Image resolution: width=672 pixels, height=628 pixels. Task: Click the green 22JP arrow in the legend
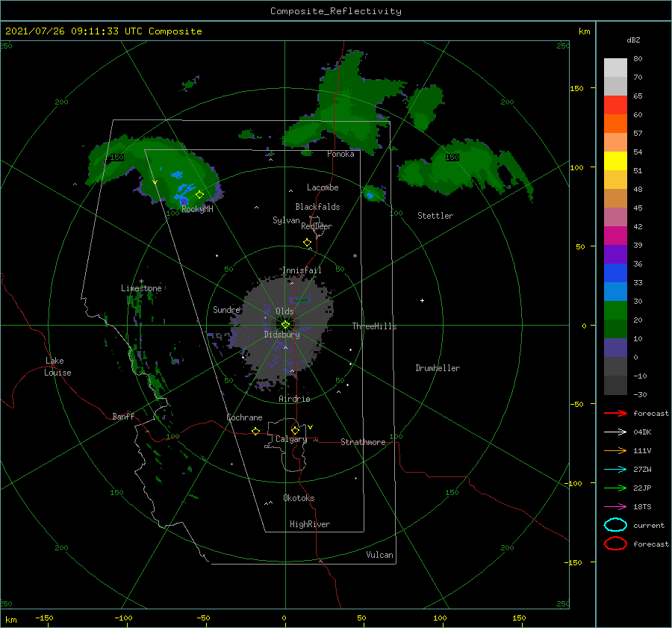(615, 488)
